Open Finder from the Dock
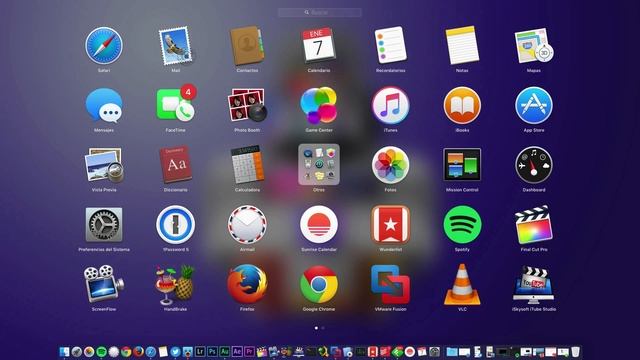This screenshot has height=360, width=640. 64,351
